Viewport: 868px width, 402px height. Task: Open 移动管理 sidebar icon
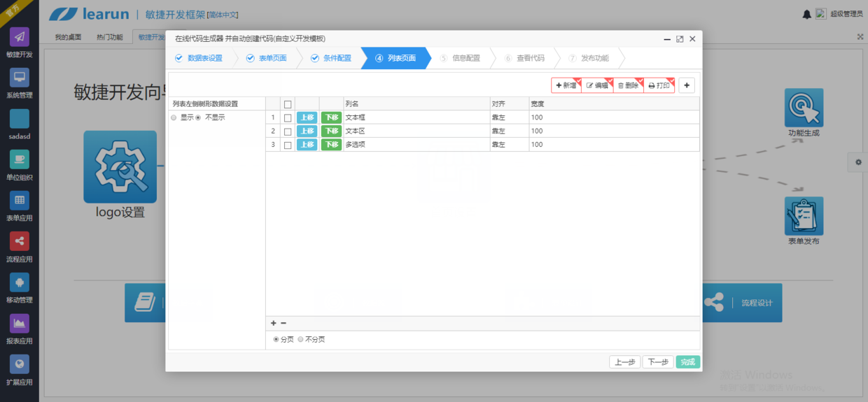[20, 282]
